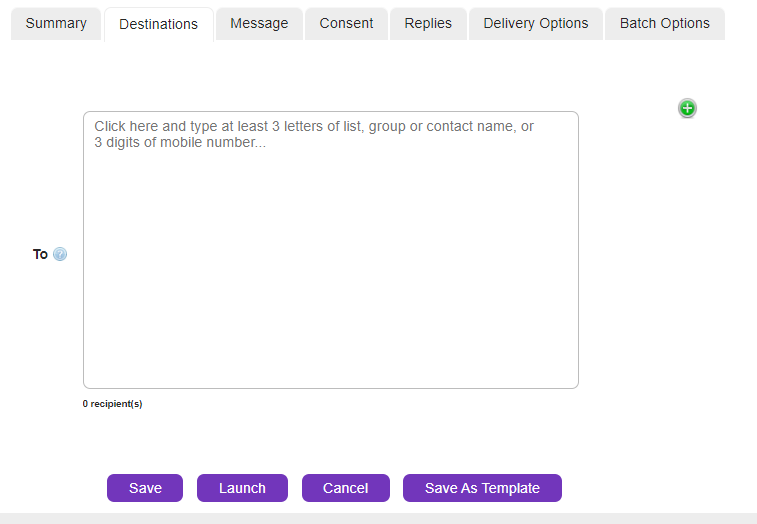Screen dimensions: 757x524
Task: Open the Batch Options tab
Action: click(664, 23)
